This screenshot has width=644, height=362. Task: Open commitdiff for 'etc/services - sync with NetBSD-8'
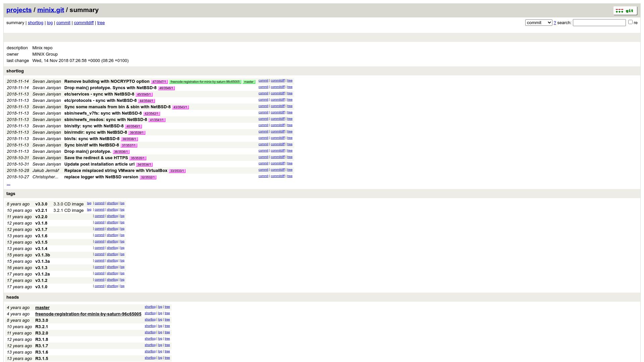click(278, 93)
